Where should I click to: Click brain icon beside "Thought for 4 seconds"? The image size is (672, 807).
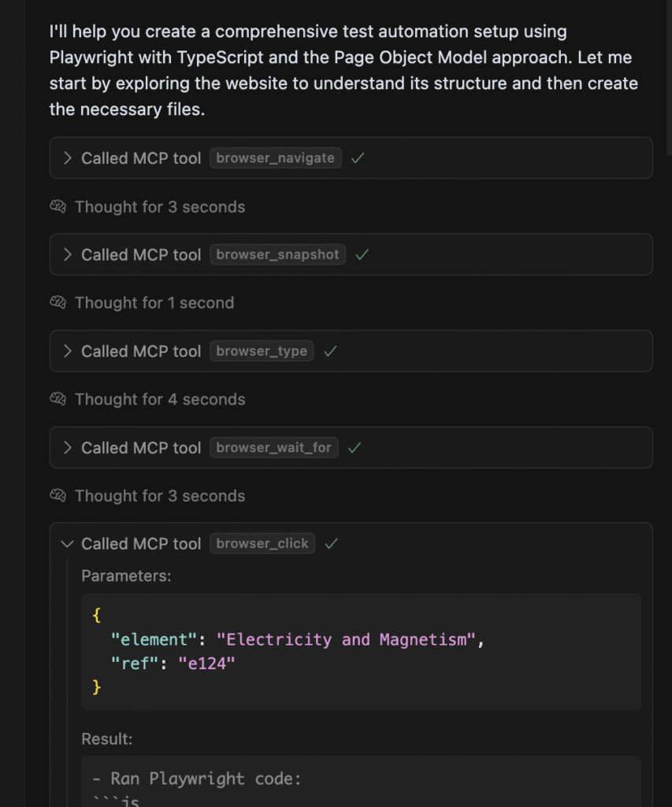pos(58,400)
